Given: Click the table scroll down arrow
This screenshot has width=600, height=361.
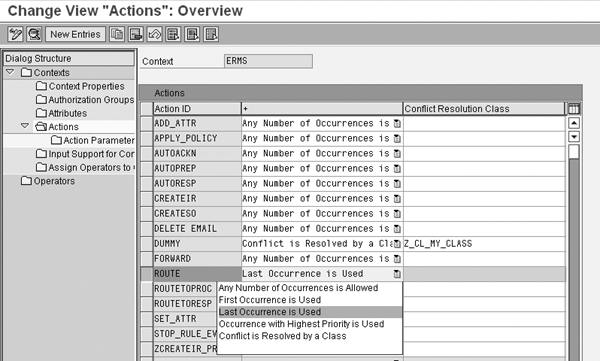Looking at the screenshot, I should (574, 137).
